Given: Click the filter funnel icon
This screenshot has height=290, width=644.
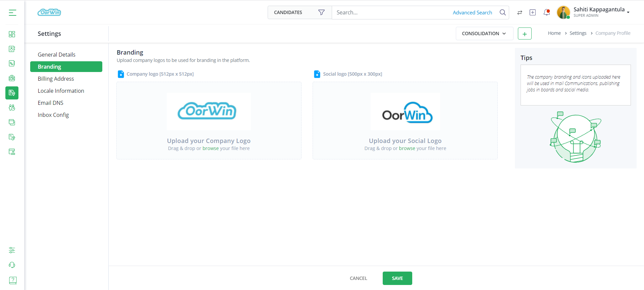Looking at the screenshot, I should (x=321, y=12).
